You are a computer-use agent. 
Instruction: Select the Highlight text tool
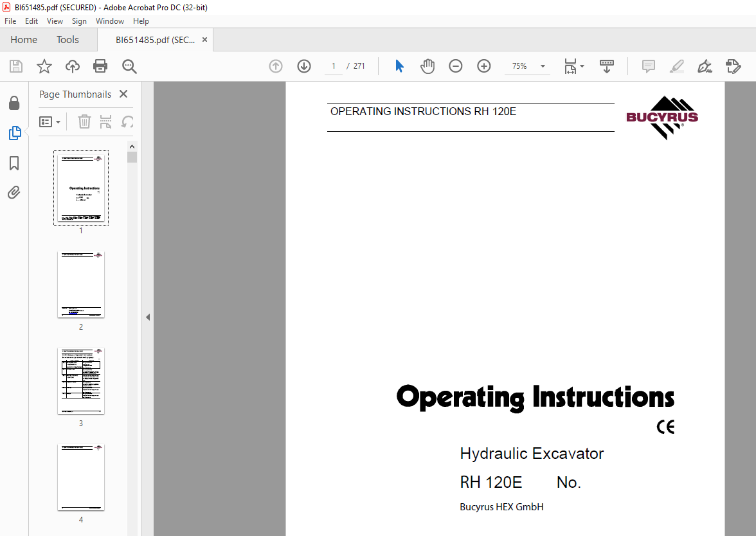[x=677, y=66]
